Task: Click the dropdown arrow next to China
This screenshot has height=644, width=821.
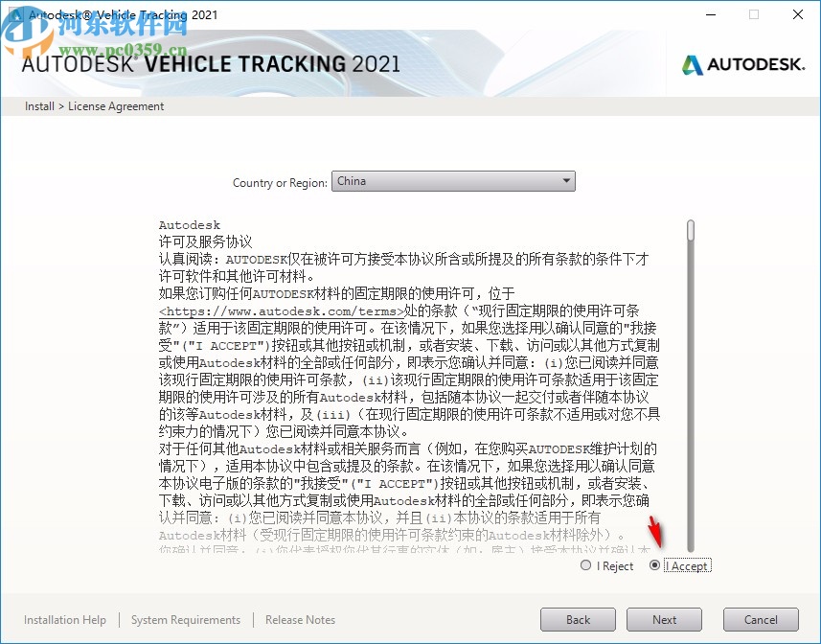Action: point(566,180)
